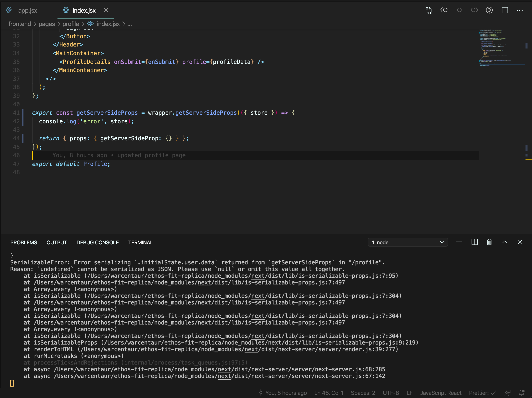
Task: Switch to the DEBUG CONSOLE tab
Action: pyautogui.click(x=98, y=242)
